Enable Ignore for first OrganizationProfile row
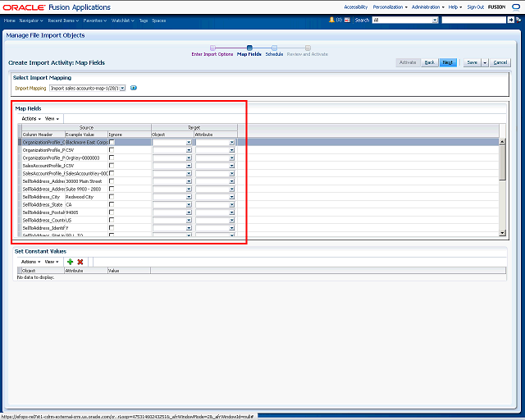The image size is (525, 420). (112, 142)
